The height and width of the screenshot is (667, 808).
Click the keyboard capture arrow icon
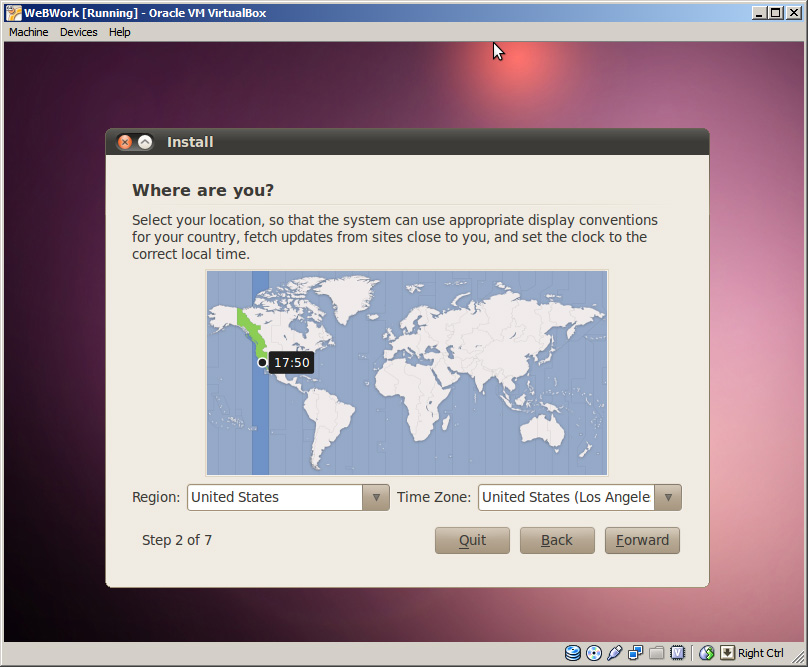click(x=727, y=653)
